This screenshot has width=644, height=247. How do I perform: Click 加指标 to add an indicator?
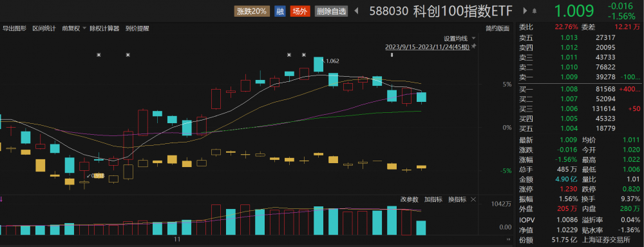(433, 200)
